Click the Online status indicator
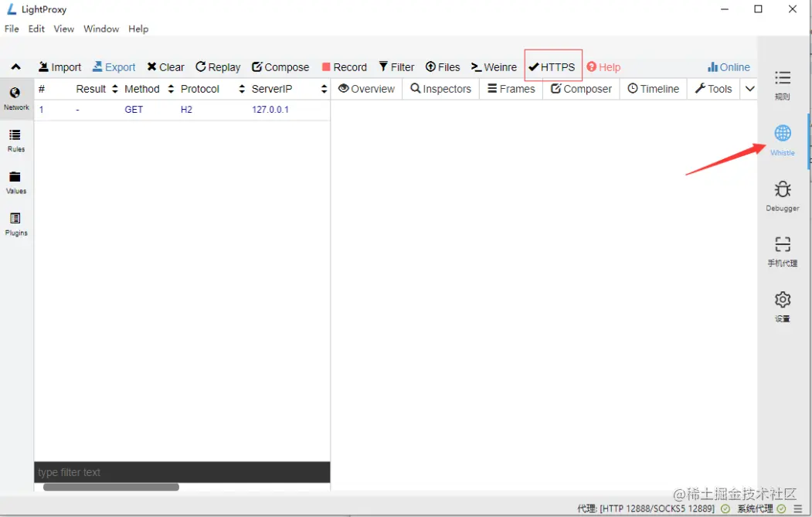 (x=729, y=67)
